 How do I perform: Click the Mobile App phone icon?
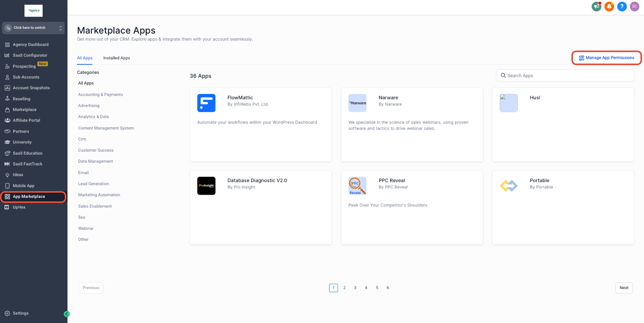click(x=7, y=186)
